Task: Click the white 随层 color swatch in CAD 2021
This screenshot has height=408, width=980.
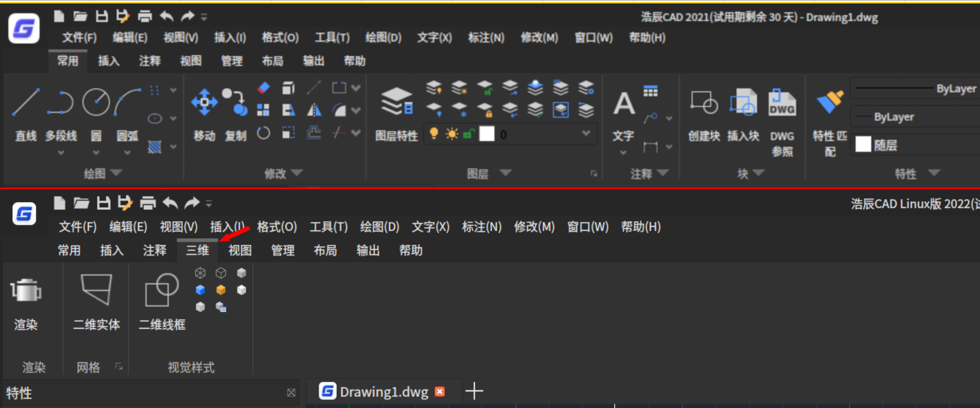Action: click(x=863, y=144)
